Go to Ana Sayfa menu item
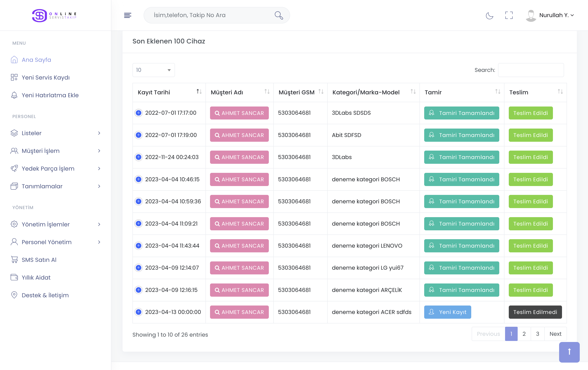The image size is (588, 370). point(36,60)
